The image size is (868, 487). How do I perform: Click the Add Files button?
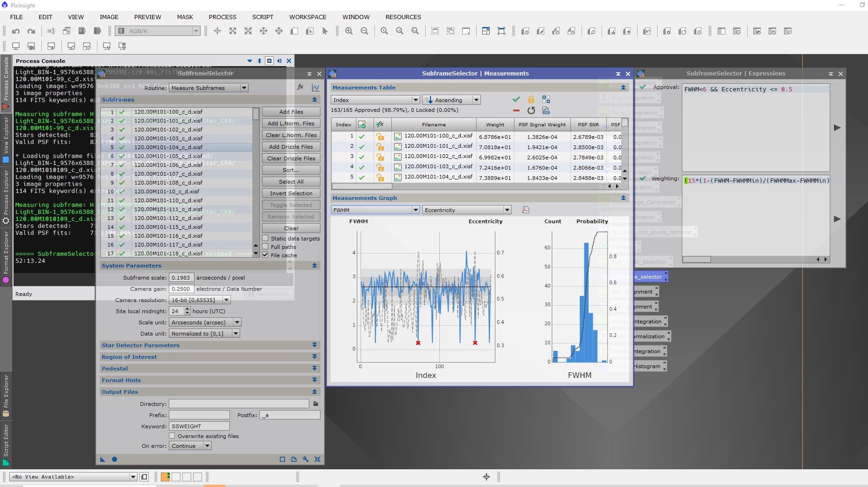click(291, 112)
